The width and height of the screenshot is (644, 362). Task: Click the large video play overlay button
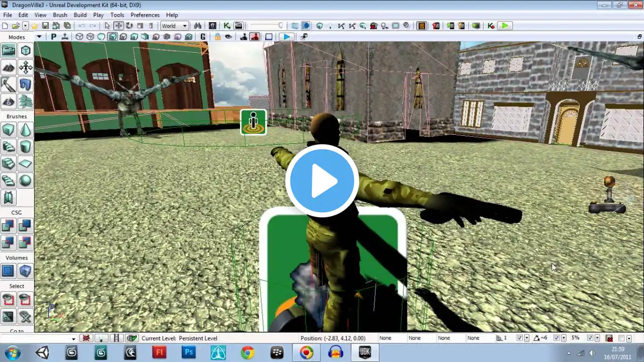pyautogui.click(x=322, y=181)
